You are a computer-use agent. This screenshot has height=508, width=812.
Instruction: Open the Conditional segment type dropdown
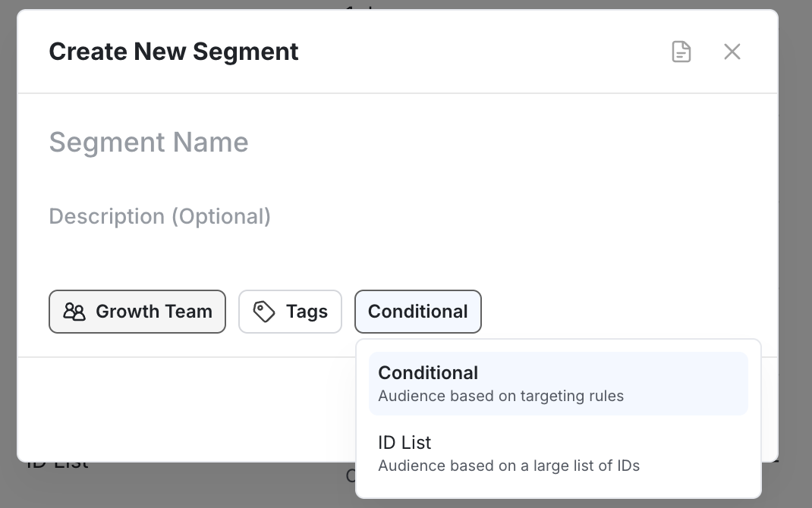click(418, 311)
